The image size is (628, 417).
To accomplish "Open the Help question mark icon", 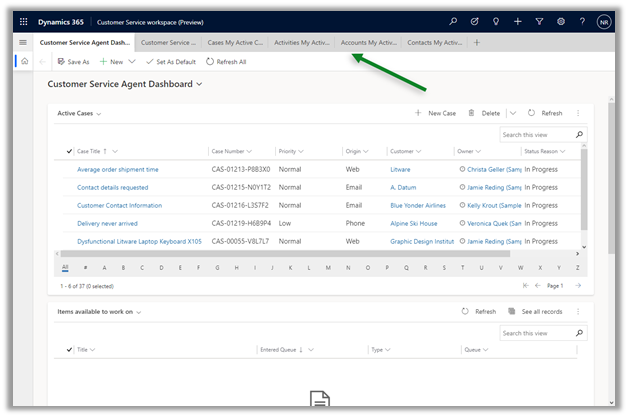I will pos(581,21).
